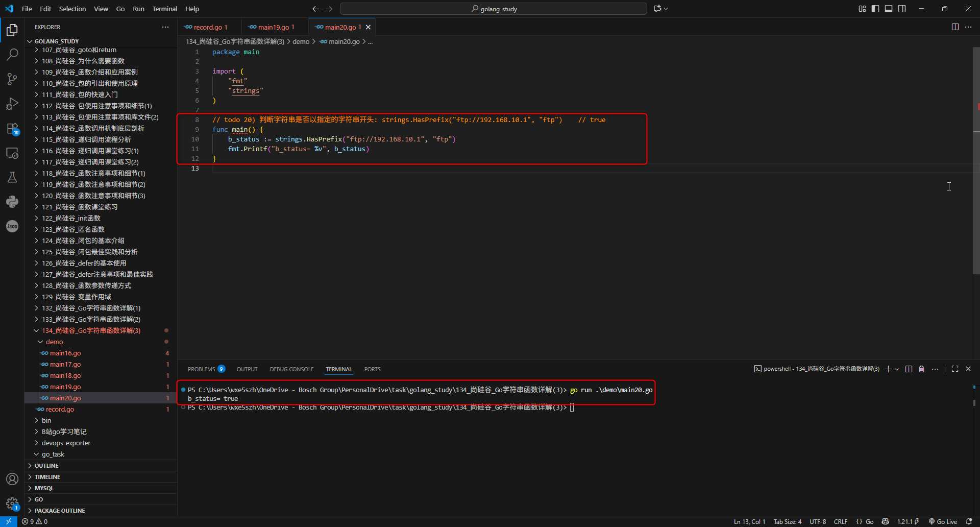Image resolution: width=980 pixels, height=527 pixels.
Task: Kill the terminal with trash icon
Action: point(922,369)
